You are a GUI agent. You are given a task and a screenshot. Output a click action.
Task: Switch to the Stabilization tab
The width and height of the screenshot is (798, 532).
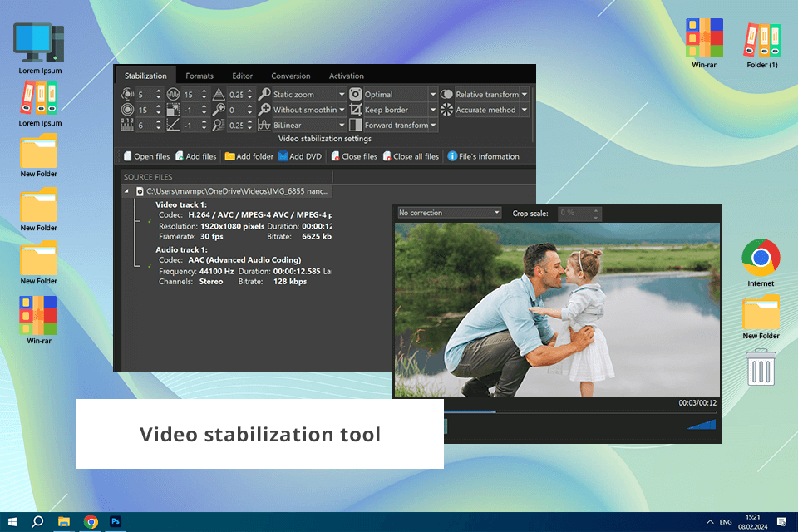[145, 76]
